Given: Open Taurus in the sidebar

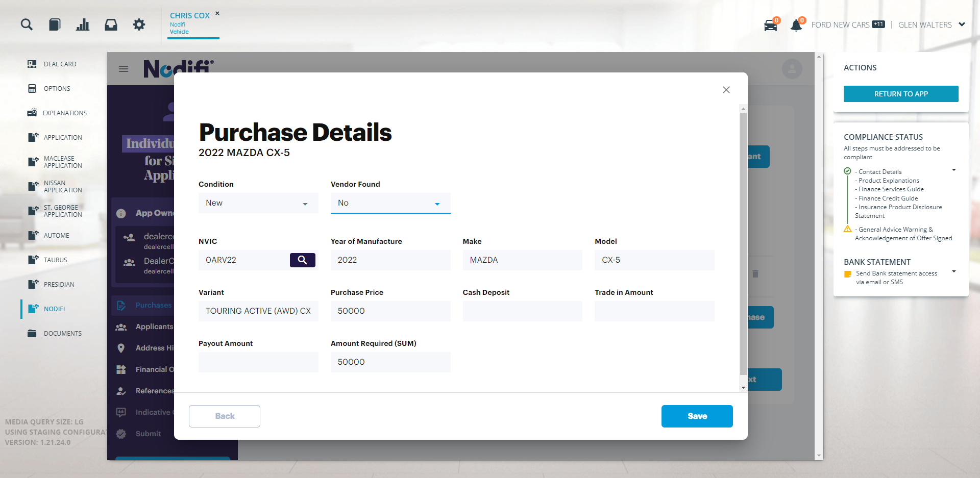Looking at the screenshot, I should [55, 260].
